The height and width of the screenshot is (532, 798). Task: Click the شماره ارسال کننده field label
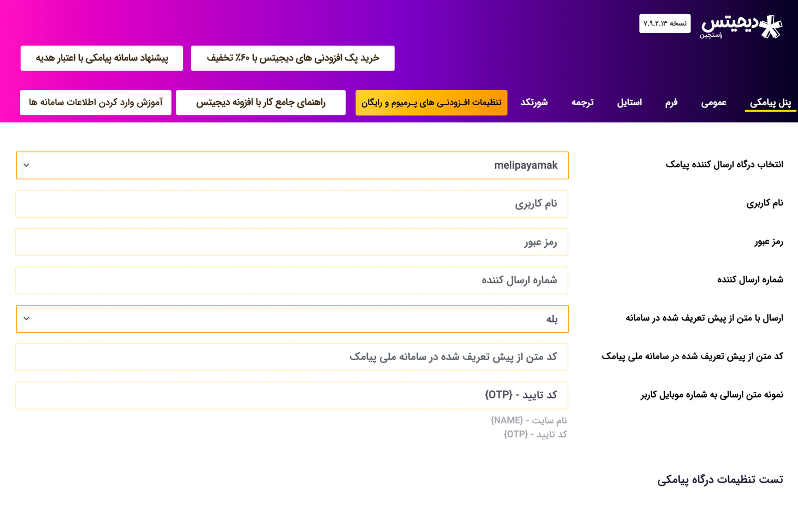coord(750,280)
